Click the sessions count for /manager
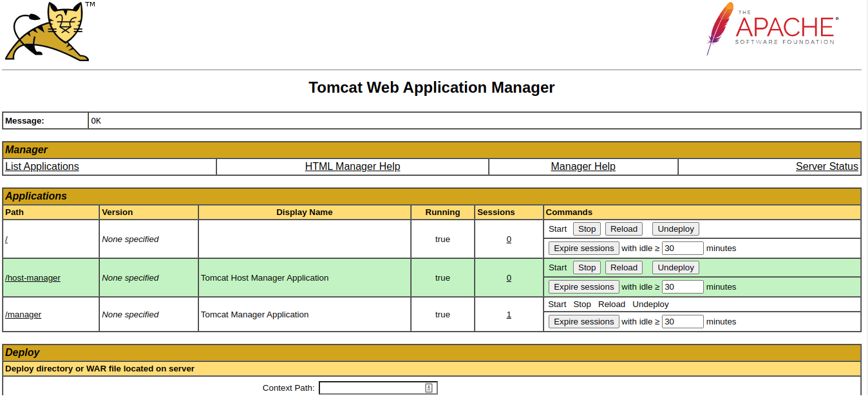Screen dimensions: 868x412 pos(509,314)
